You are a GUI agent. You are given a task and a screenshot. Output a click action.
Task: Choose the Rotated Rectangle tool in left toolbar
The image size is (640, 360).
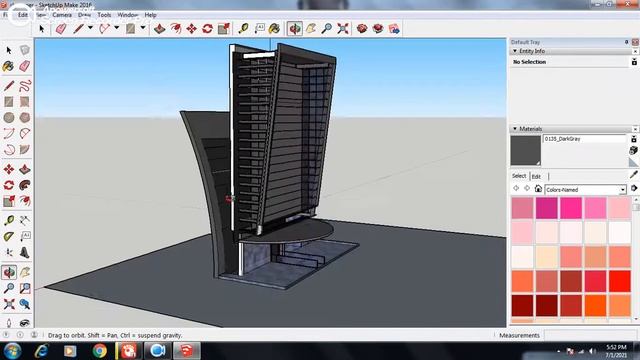tap(25, 102)
